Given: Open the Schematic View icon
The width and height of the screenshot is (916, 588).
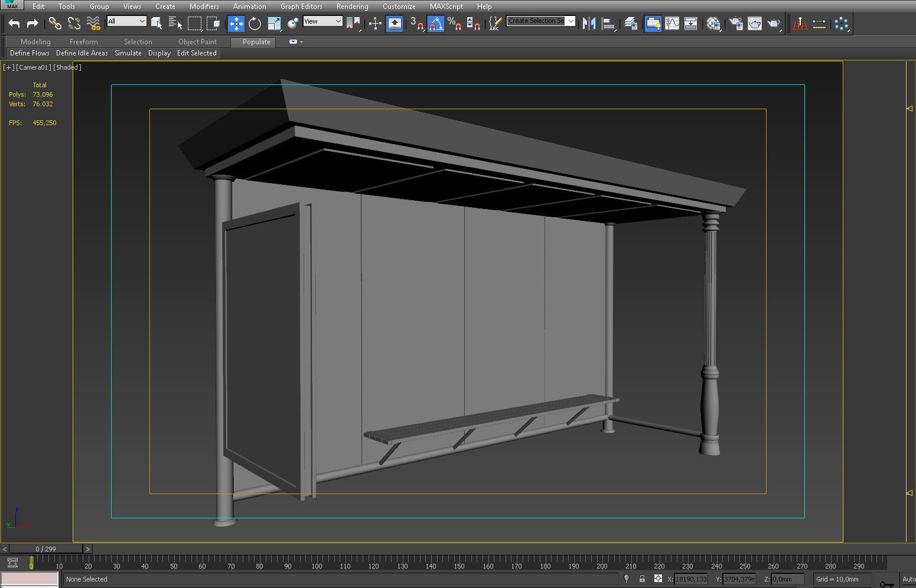Looking at the screenshot, I should [690, 24].
